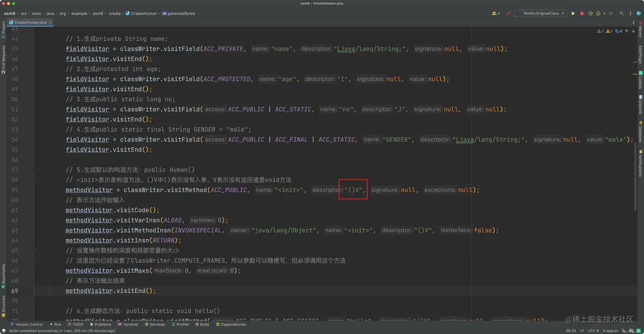Open Pull Requests tool window
The height and width of the screenshot is (334, 644).
[x=3, y=60]
